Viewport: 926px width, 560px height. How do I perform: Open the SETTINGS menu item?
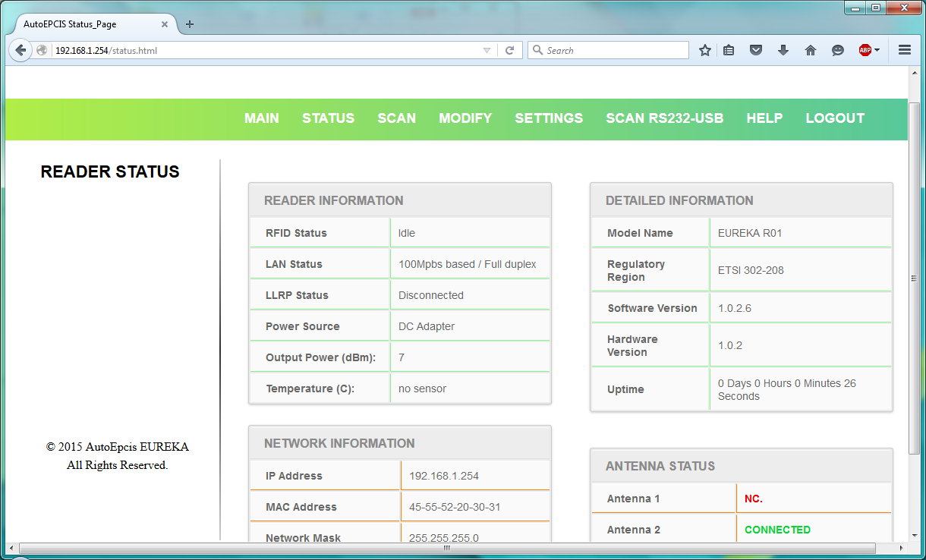pyautogui.click(x=549, y=118)
